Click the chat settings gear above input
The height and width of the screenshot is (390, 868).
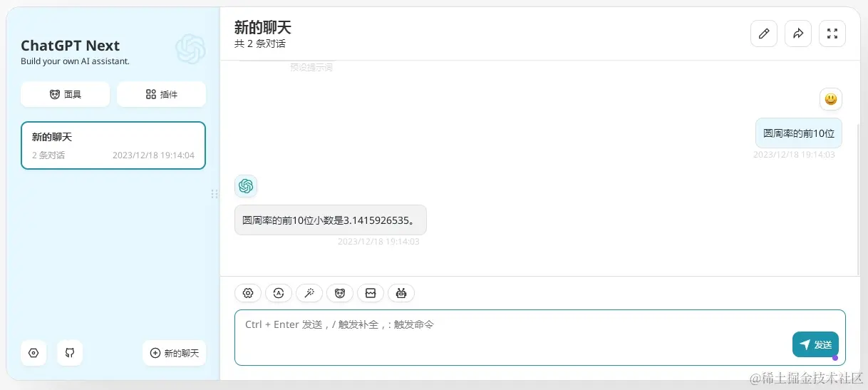[248, 293]
